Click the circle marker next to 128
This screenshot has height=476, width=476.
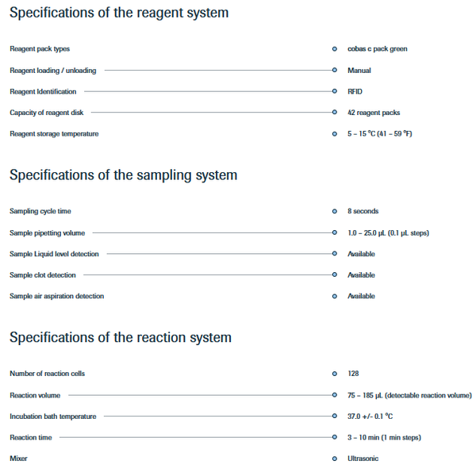coord(334,374)
